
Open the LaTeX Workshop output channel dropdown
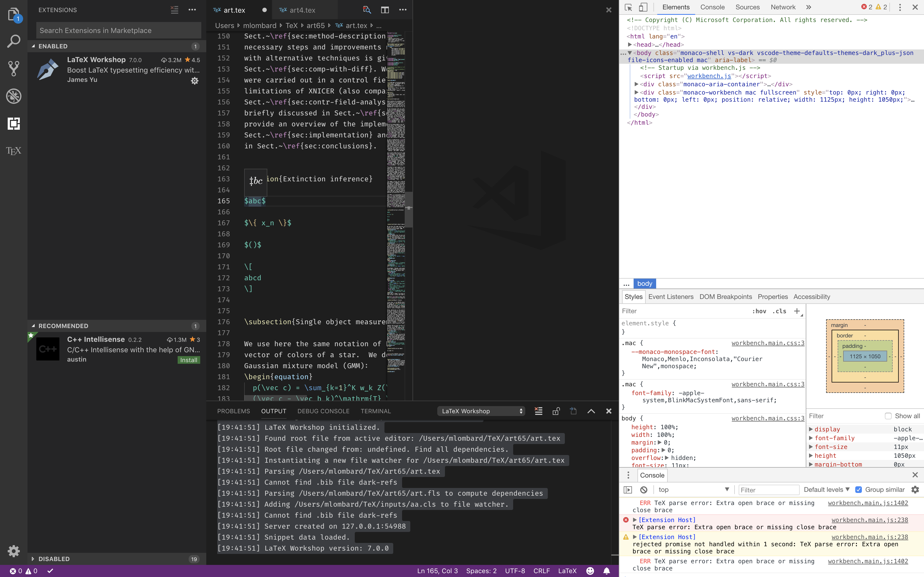coord(481,411)
